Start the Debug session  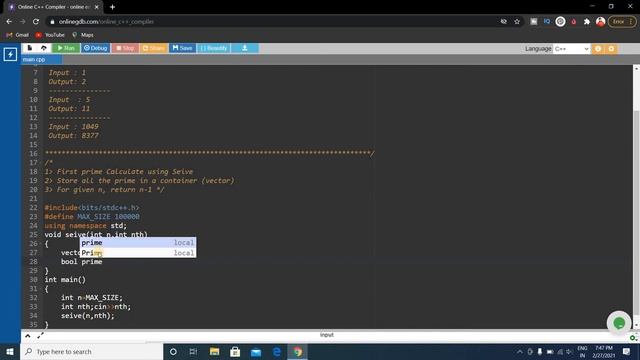(96, 48)
